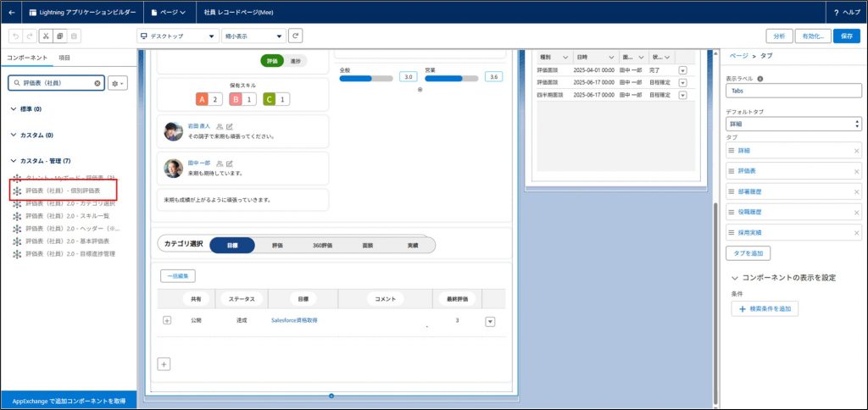
Task: Select 360評価 in the category selector
Action: pos(322,245)
